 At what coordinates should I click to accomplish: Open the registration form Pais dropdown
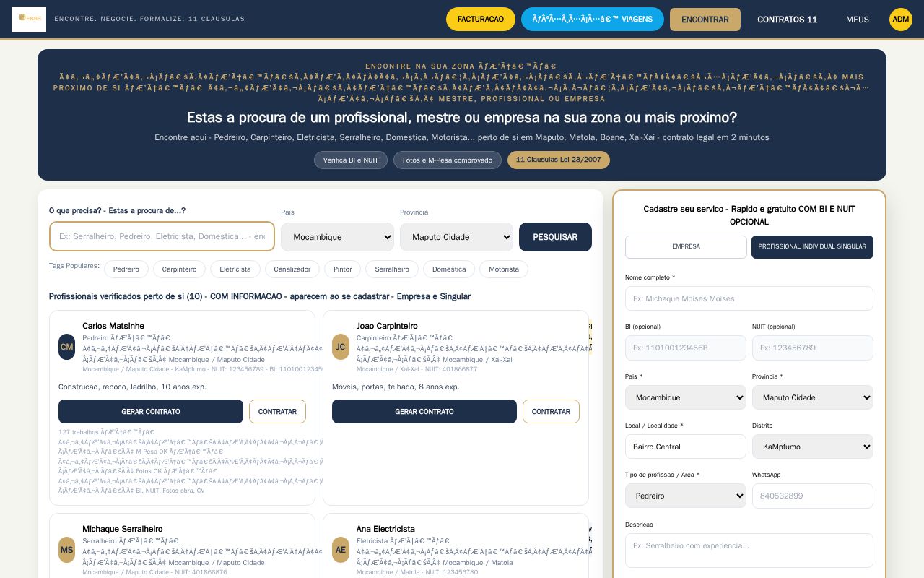[x=686, y=397]
